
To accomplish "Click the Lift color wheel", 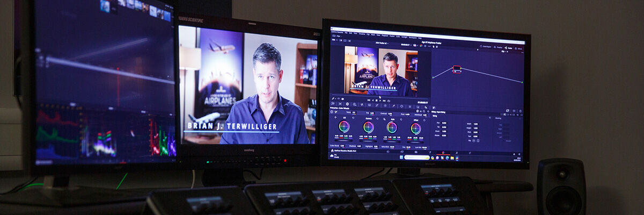I will [x=344, y=127].
